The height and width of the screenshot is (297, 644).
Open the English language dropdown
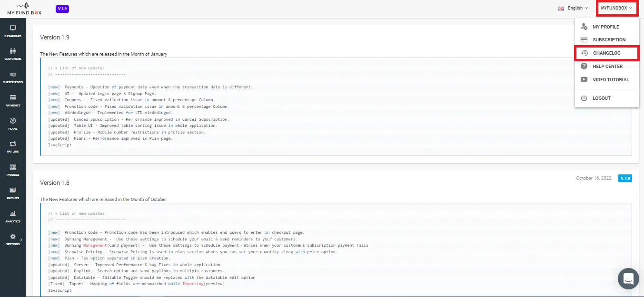point(577,8)
